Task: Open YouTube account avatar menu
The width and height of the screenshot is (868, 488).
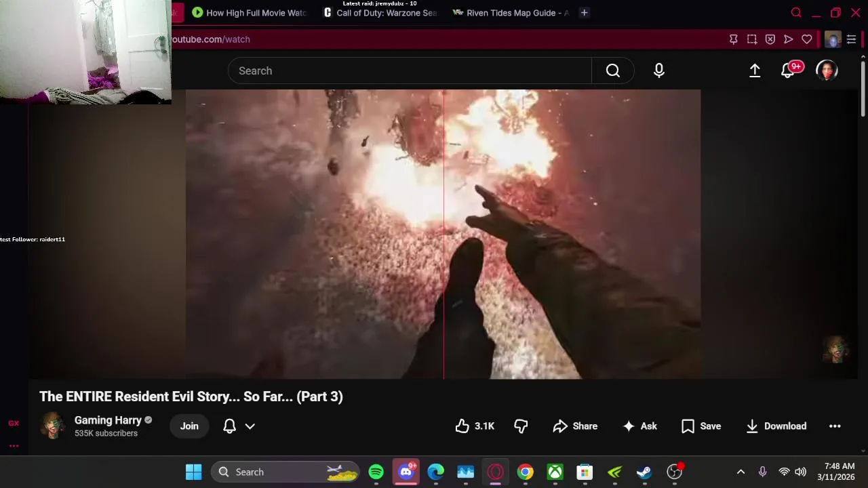Action: [827, 70]
